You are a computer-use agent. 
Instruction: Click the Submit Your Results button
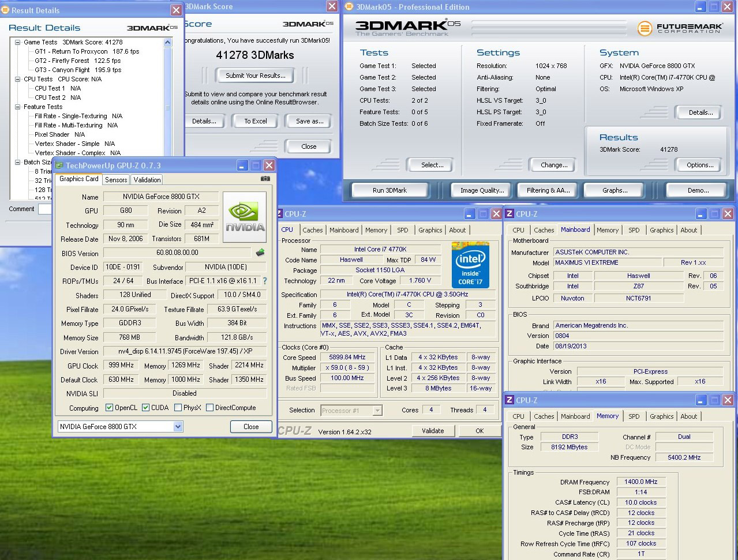(x=255, y=76)
